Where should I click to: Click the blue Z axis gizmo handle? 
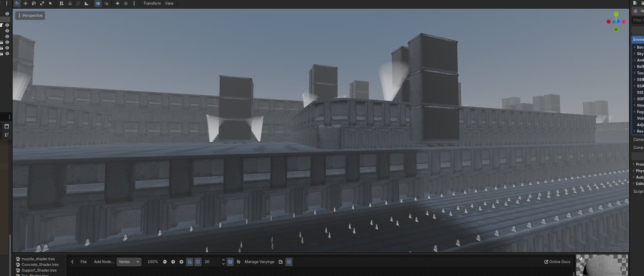tap(618, 21)
